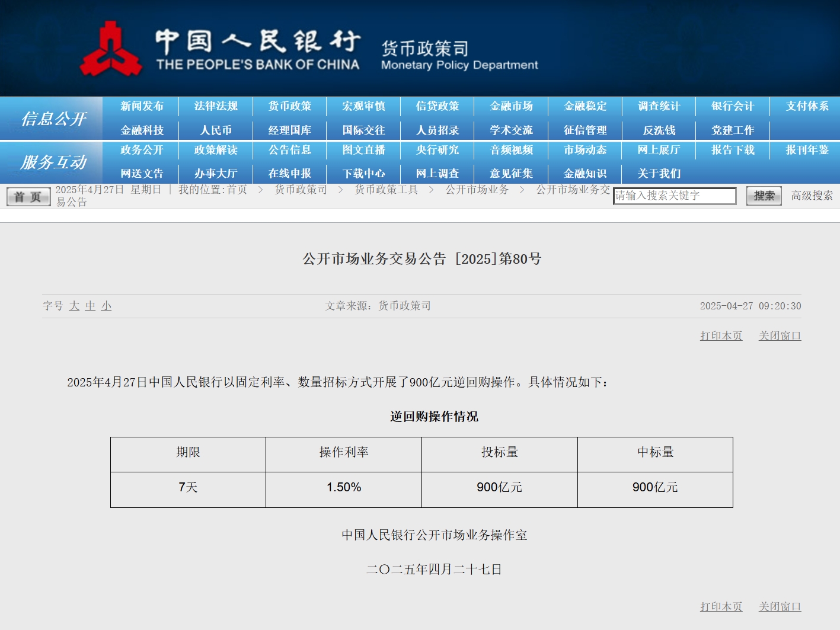Viewport: 840px width, 630px height.
Task: Click the 900亿元 cell under 投标量
Action: 500,490
